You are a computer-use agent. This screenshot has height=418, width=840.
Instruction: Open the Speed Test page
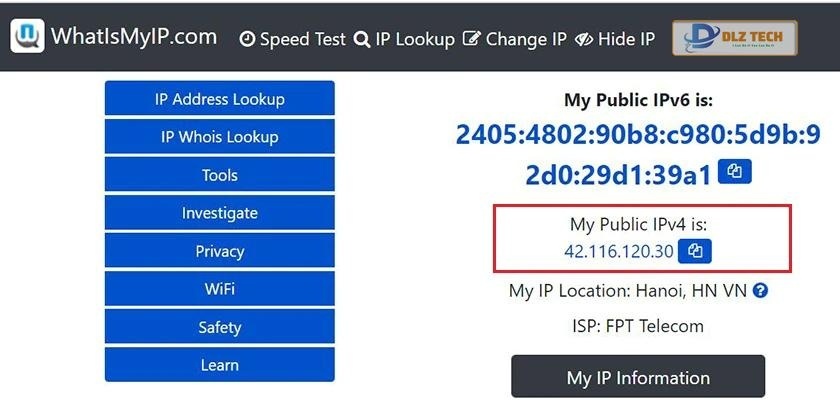293,39
